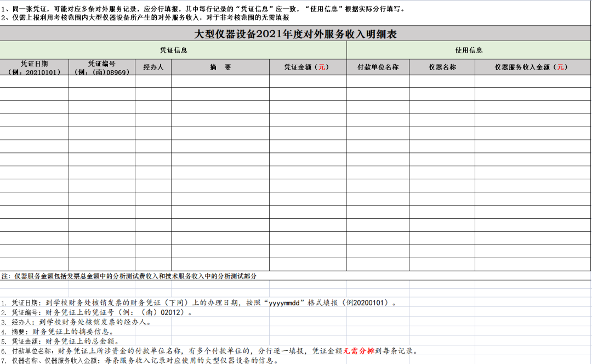Click note 4 explaining 摘要

58,332
